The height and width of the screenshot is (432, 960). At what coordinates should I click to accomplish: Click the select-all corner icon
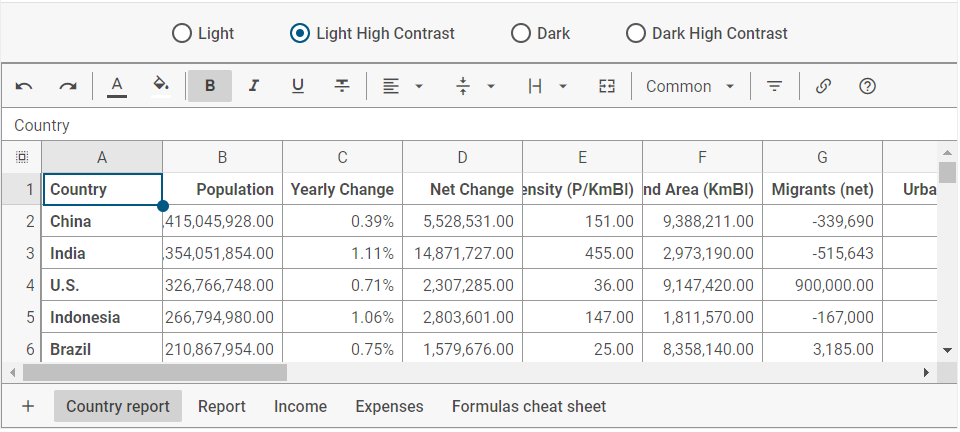21,157
